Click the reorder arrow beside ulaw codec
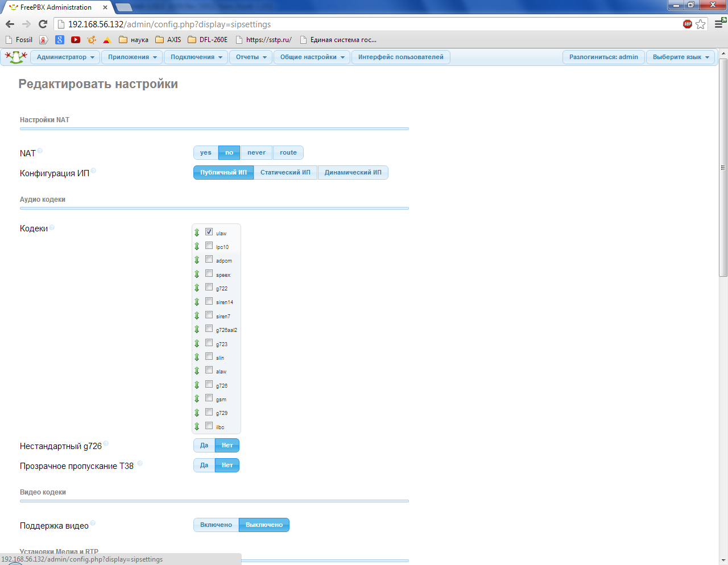This screenshot has width=728, height=565. click(197, 232)
